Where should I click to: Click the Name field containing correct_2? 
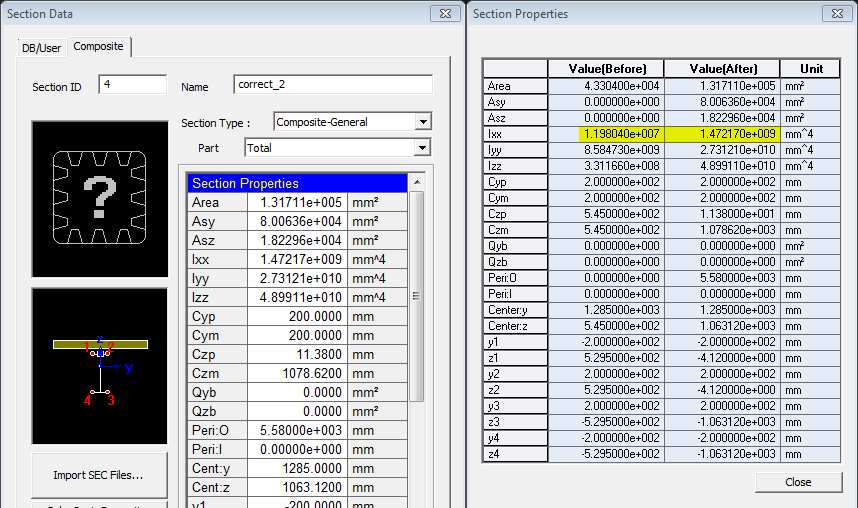click(332, 85)
